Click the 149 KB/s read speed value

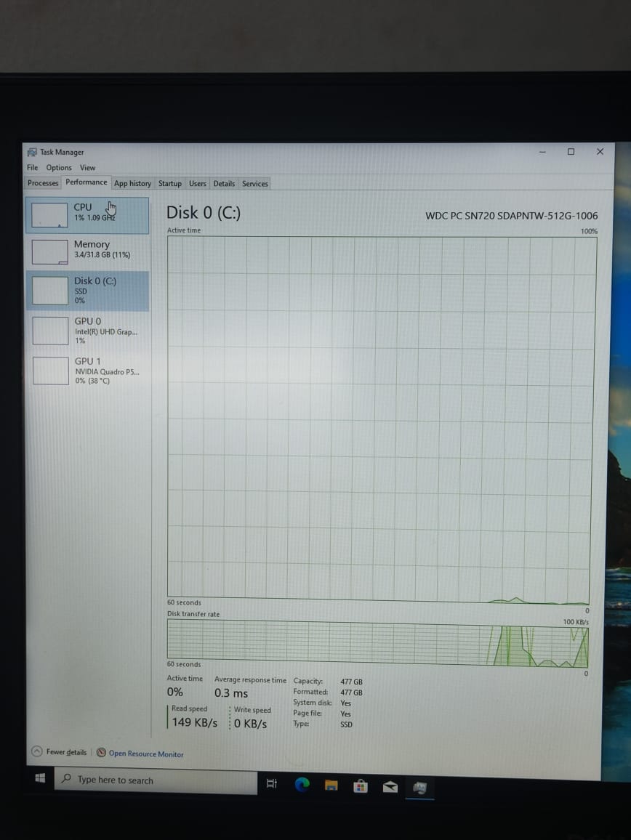(x=195, y=723)
